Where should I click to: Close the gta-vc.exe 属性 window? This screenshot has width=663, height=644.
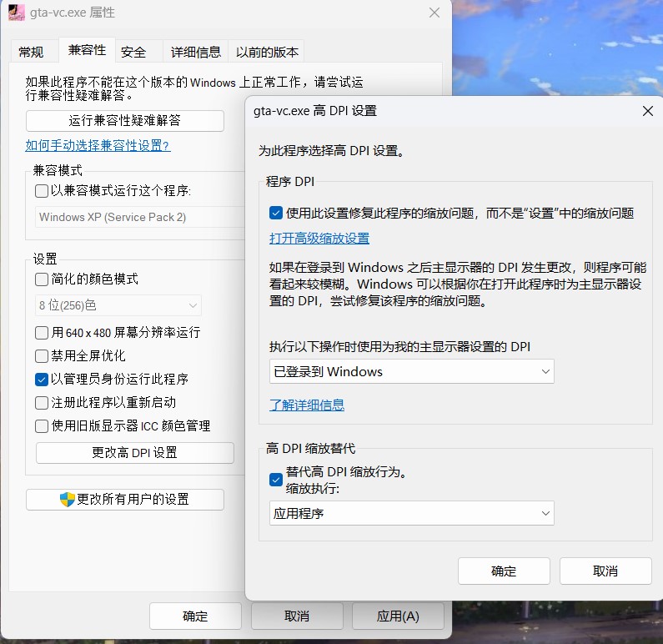[x=434, y=13]
